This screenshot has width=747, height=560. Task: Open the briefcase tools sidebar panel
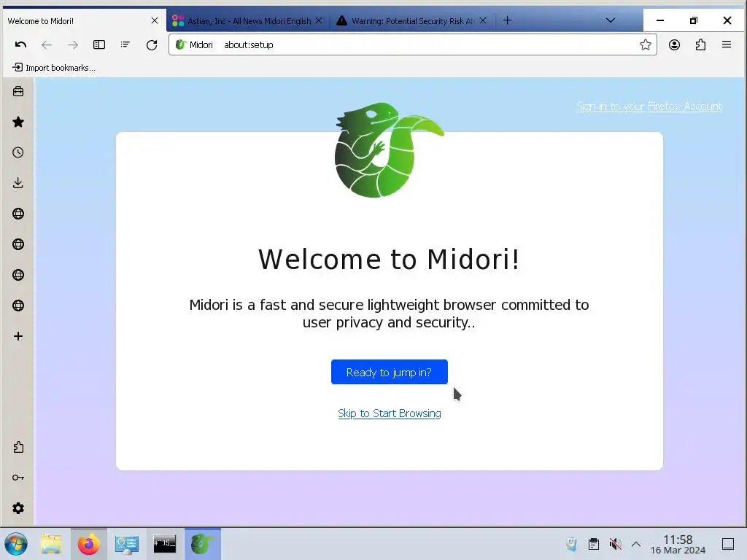[x=18, y=91]
